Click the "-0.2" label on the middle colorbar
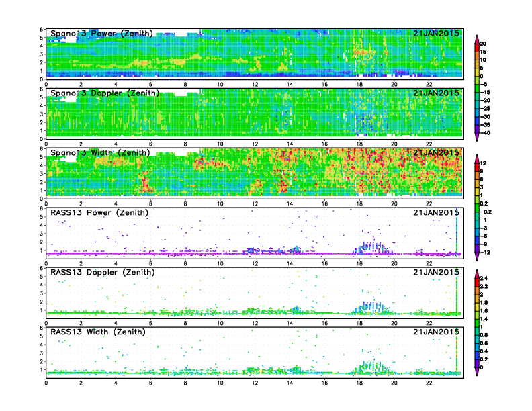Screen dimensions: 532x411 [486, 212]
